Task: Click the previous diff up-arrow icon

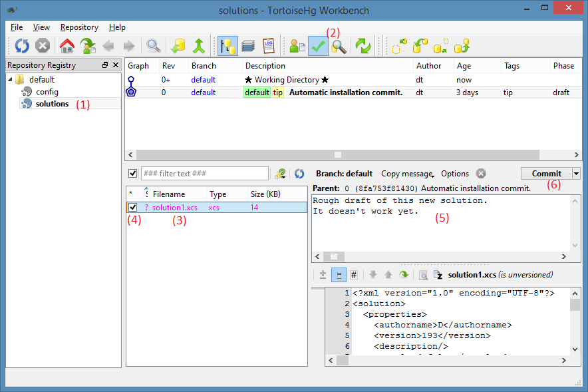Action: 388,275
